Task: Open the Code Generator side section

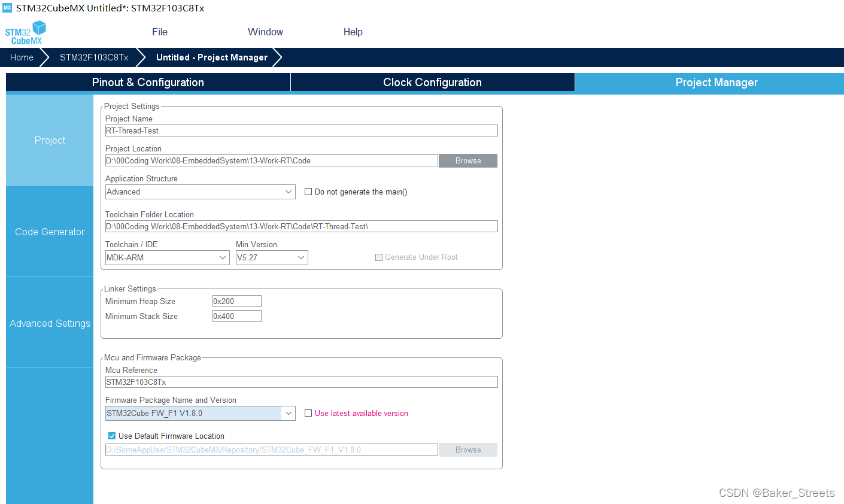Action: pyautogui.click(x=50, y=232)
